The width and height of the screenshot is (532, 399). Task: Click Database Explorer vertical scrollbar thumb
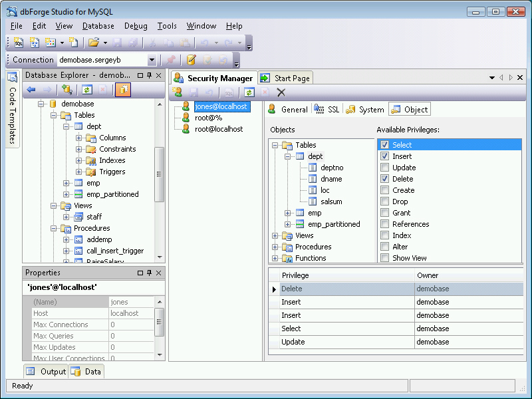click(159, 174)
